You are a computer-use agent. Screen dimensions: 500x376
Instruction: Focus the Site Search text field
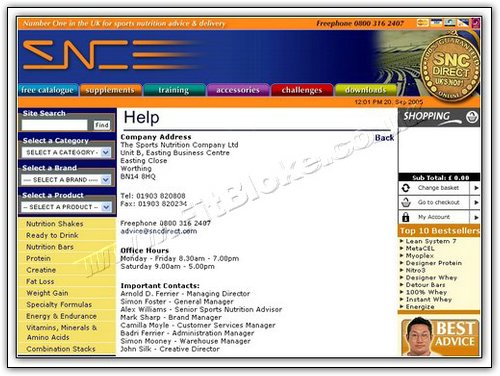pyautogui.click(x=55, y=125)
